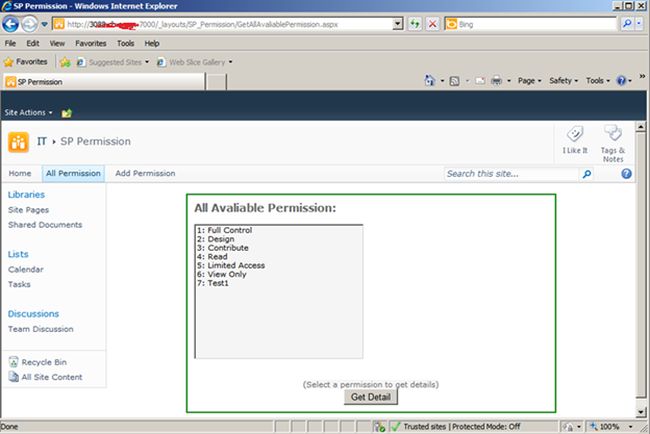The height and width of the screenshot is (434, 650).
Task: Click the I Like It tag icon
Action: [575, 140]
